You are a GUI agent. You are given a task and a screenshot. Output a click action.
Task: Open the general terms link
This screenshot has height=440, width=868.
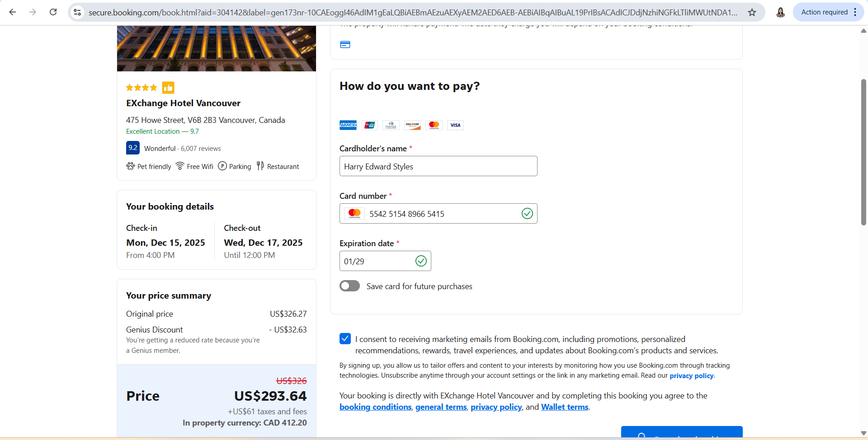pyautogui.click(x=441, y=407)
